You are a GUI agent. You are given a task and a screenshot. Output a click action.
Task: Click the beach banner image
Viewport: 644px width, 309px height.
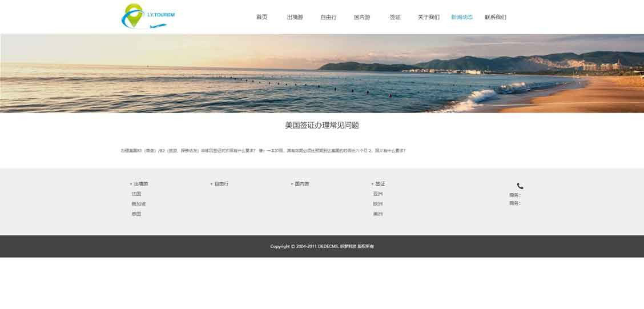[322, 73]
